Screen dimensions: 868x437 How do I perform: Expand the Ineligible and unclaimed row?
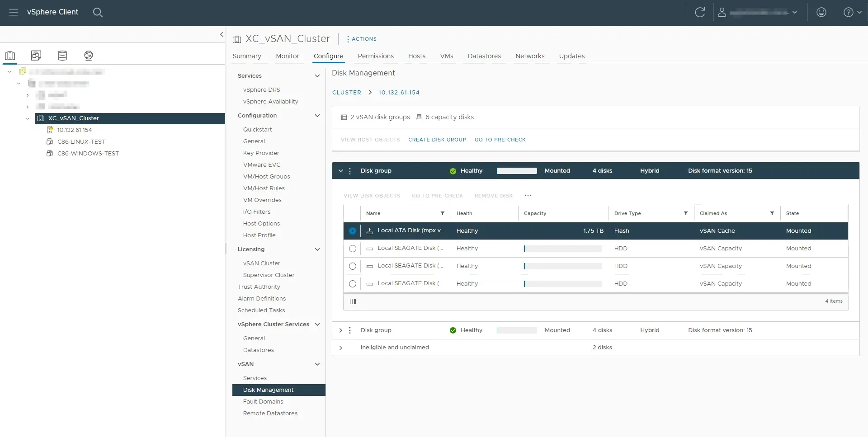pyautogui.click(x=341, y=348)
